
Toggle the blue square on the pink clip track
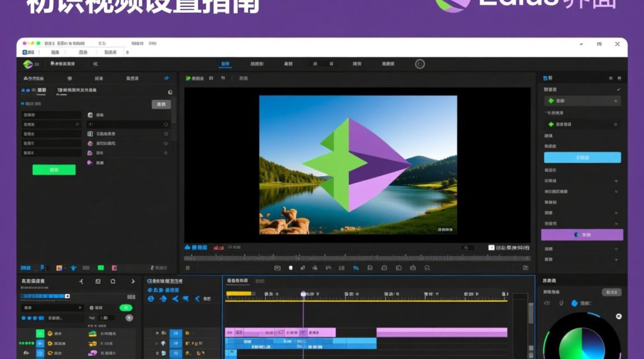pos(176,333)
